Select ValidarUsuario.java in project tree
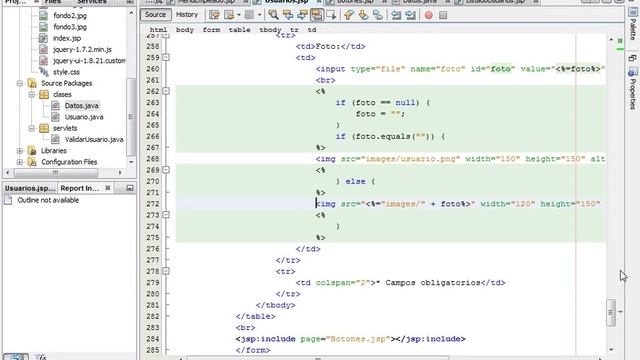Screen dimensions: 640x360 coord(94,140)
